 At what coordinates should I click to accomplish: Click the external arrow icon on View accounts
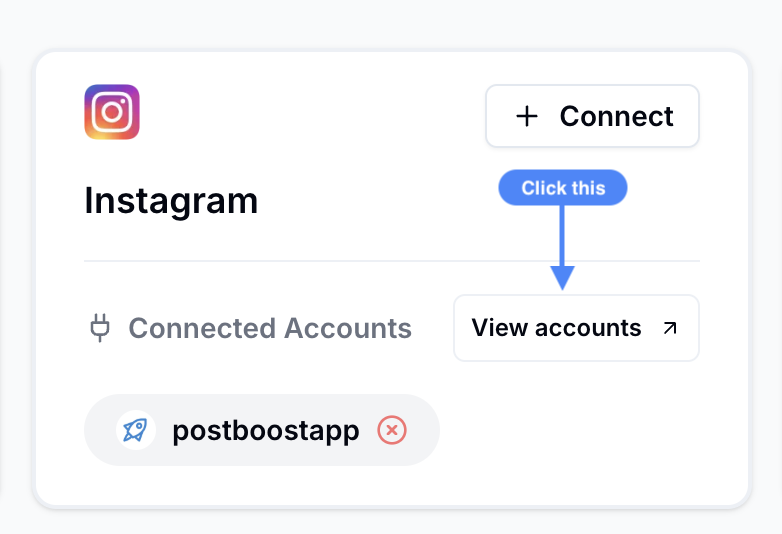(670, 328)
